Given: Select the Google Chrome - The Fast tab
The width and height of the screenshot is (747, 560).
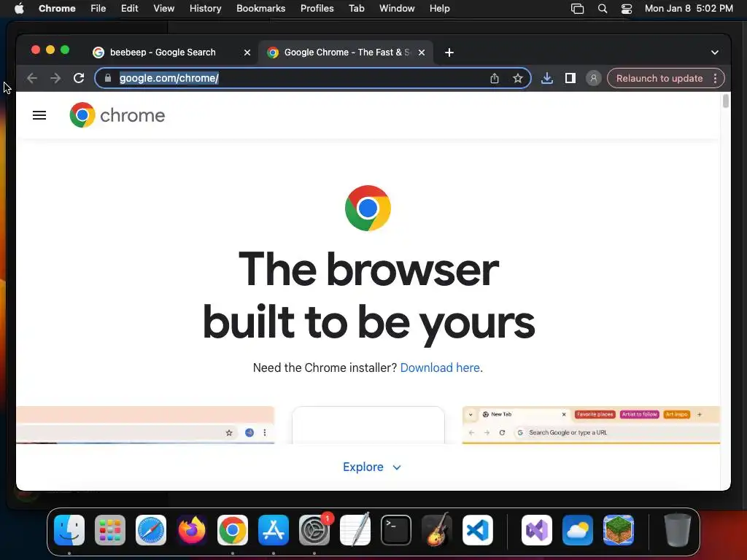Looking at the screenshot, I should 345,52.
